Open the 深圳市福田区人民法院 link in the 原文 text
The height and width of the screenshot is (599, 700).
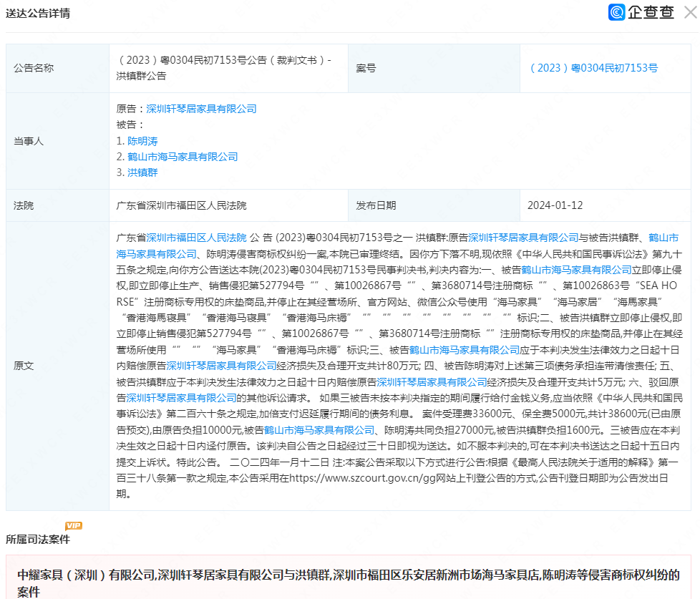(196, 238)
